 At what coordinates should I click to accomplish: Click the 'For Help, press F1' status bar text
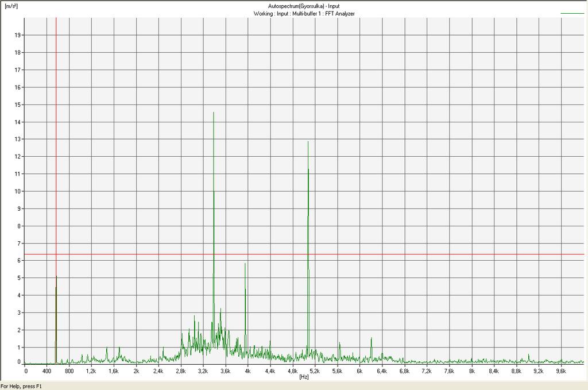21,386
